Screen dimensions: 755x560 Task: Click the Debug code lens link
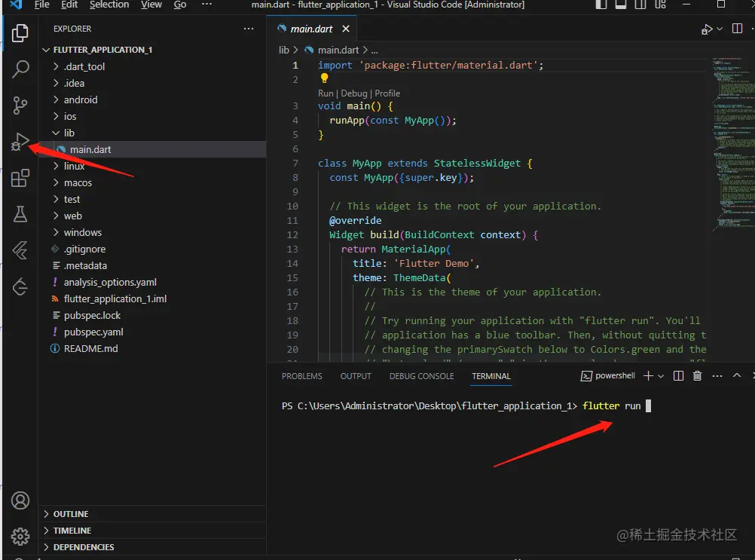354,93
